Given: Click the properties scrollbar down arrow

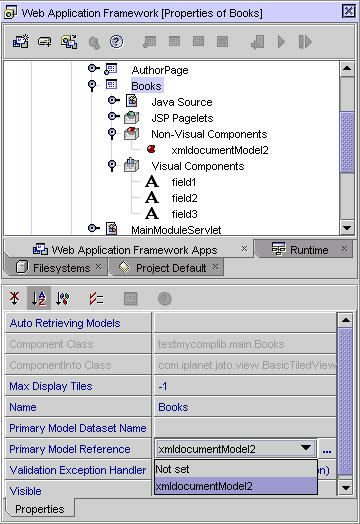Looking at the screenshot, I should (x=345, y=488).
